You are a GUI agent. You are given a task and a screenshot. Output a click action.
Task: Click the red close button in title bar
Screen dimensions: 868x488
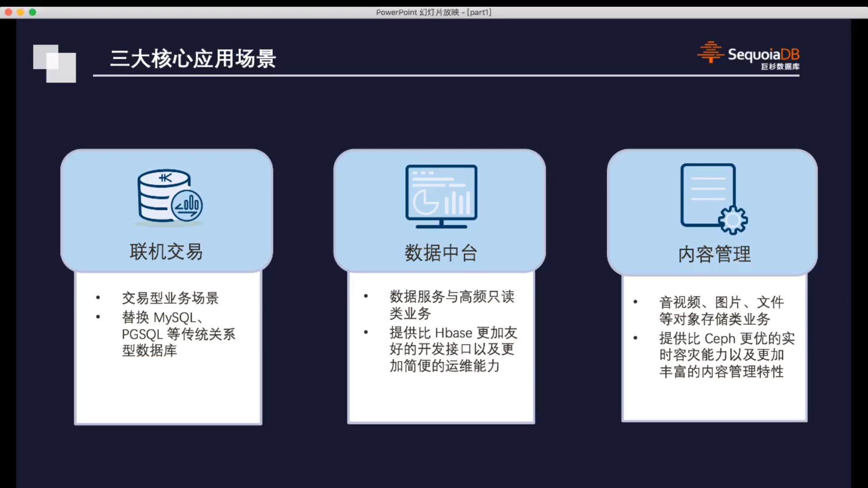point(8,13)
